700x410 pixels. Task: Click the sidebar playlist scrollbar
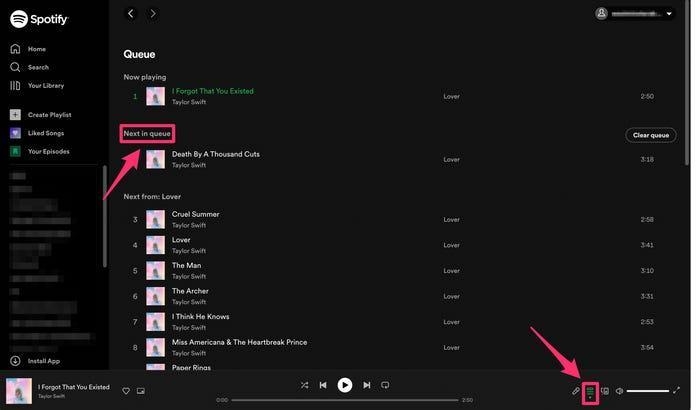coord(105,216)
